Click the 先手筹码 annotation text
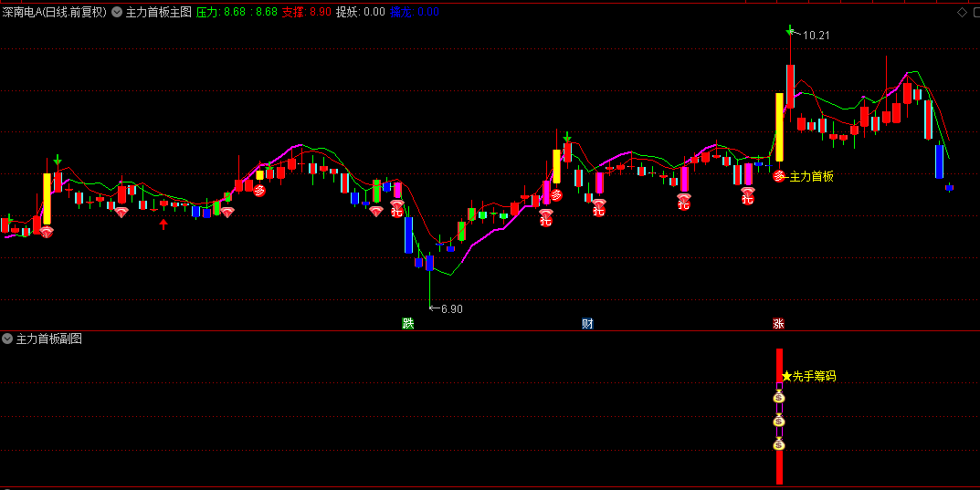 [x=814, y=376]
